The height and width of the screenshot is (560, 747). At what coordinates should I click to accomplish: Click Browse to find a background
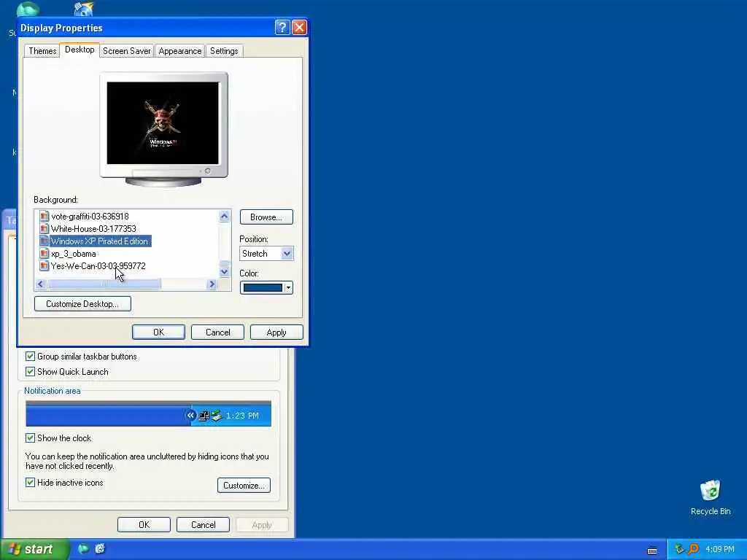tap(266, 217)
